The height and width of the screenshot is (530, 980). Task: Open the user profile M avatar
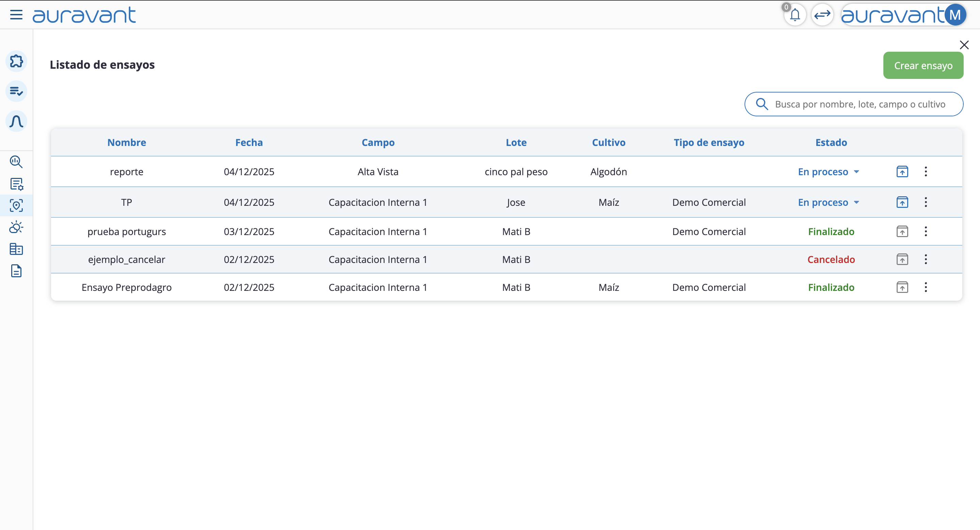point(954,15)
